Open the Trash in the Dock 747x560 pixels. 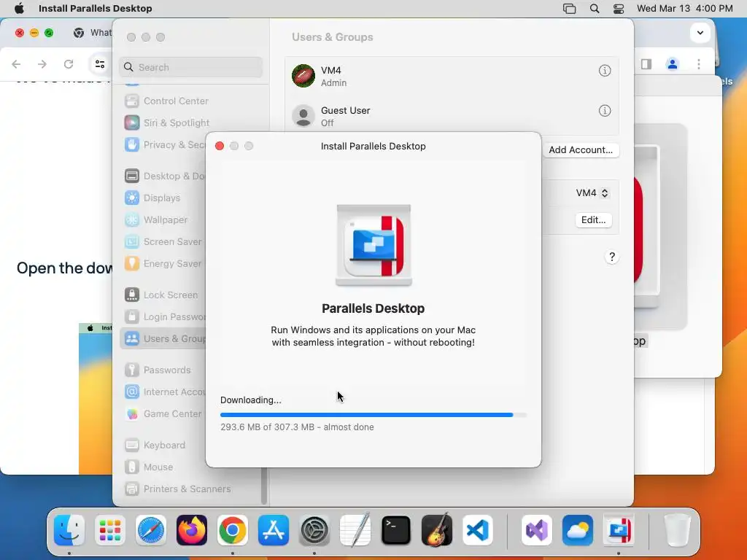[677, 530]
